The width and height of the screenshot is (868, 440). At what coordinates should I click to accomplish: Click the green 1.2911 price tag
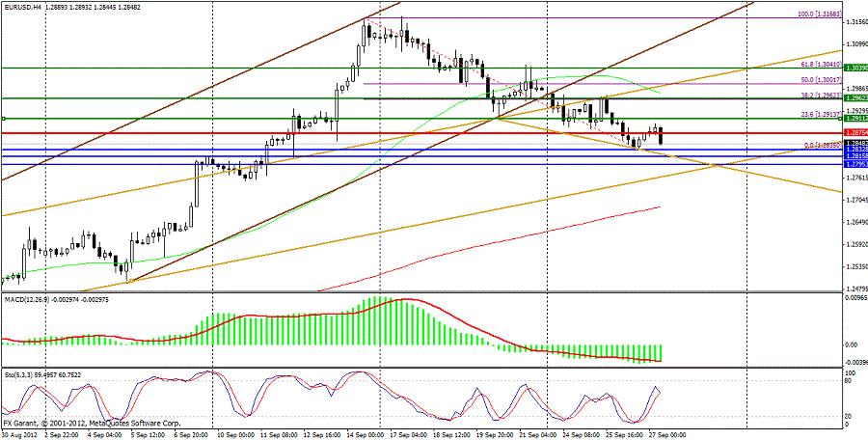coord(854,119)
